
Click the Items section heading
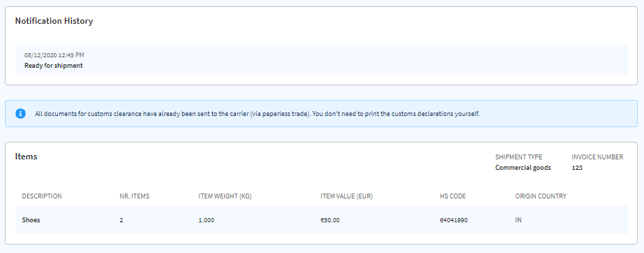click(27, 157)
